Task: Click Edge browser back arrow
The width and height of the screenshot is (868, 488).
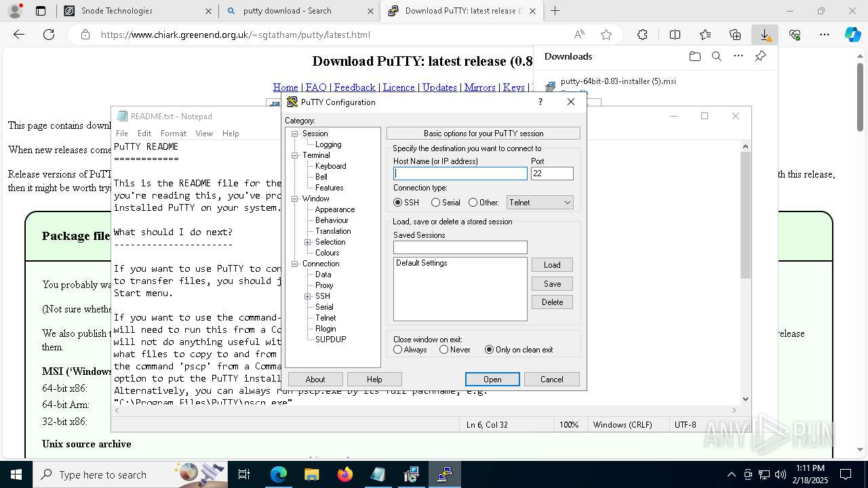Action: point(19,35)
